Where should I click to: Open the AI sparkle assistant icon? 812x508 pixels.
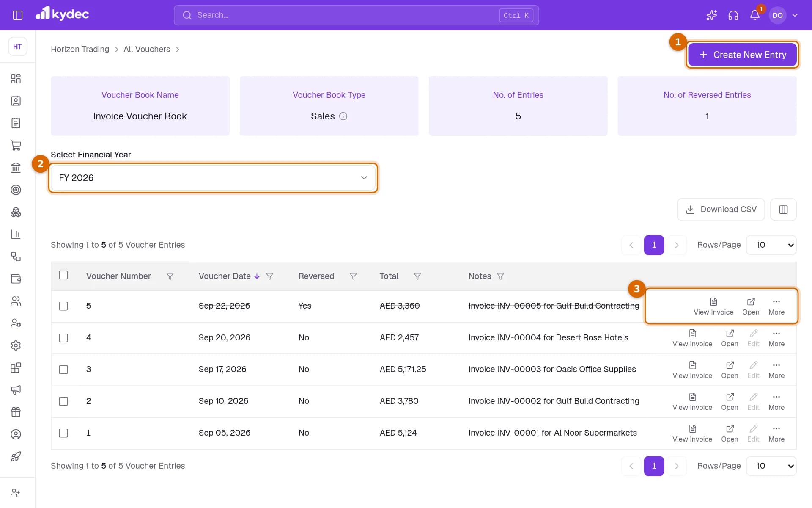711,15
